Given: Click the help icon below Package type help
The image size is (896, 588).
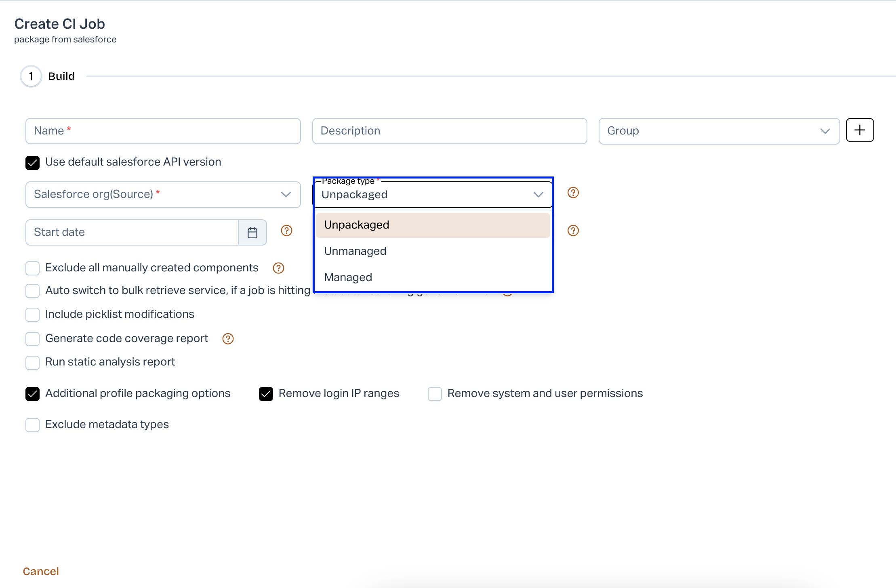Looking at the screenshot, I should [573, 231].
